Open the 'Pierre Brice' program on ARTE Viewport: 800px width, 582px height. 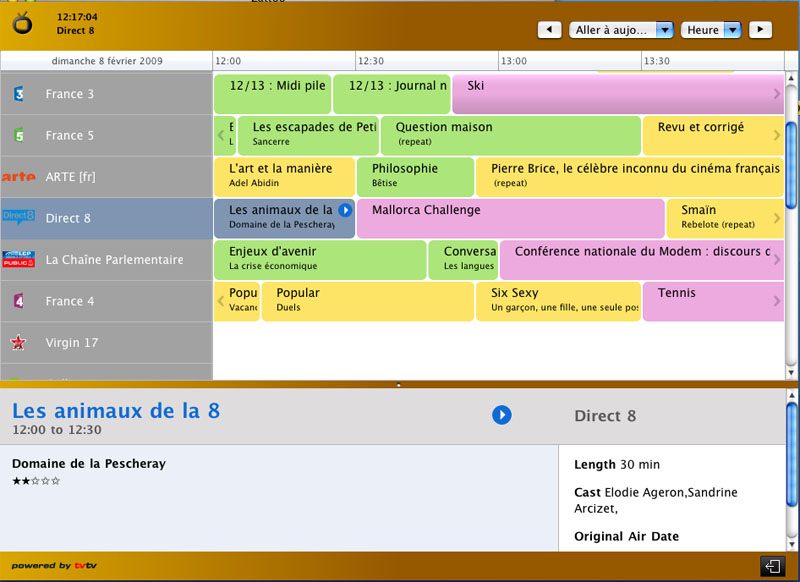(x=630, y=177)
